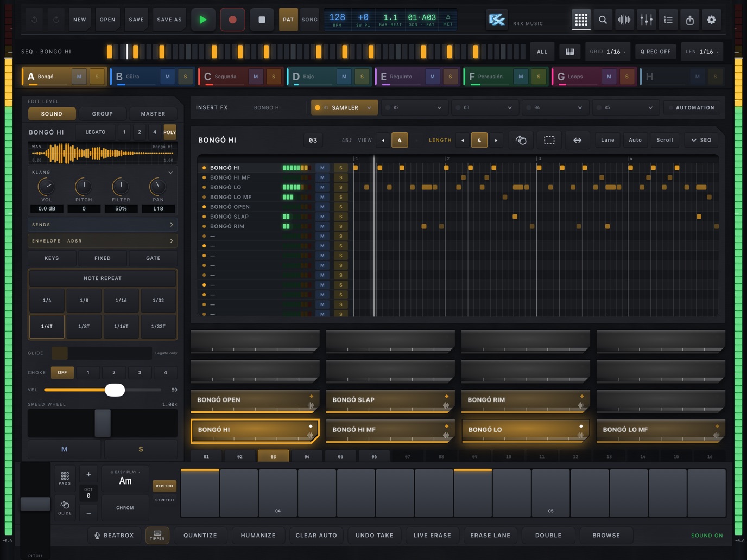
Task: Toggle Q REC OFF button
Action: point(655,52)
